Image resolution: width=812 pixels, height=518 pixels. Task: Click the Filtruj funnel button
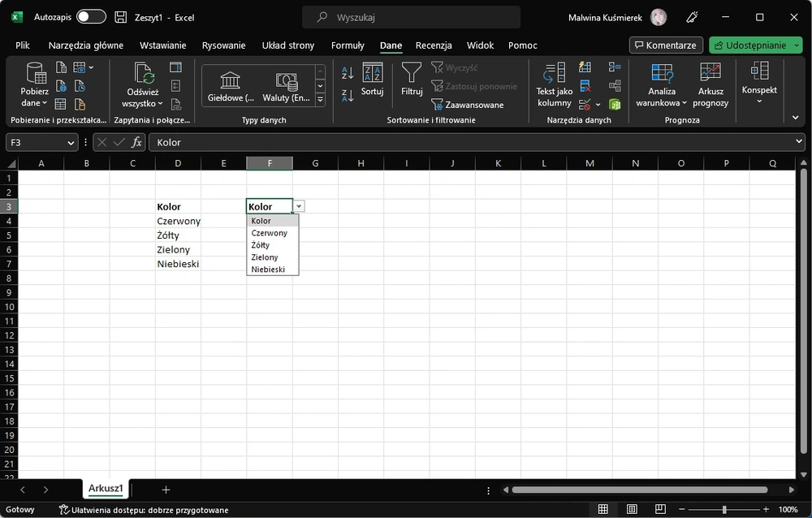[412, 79]
